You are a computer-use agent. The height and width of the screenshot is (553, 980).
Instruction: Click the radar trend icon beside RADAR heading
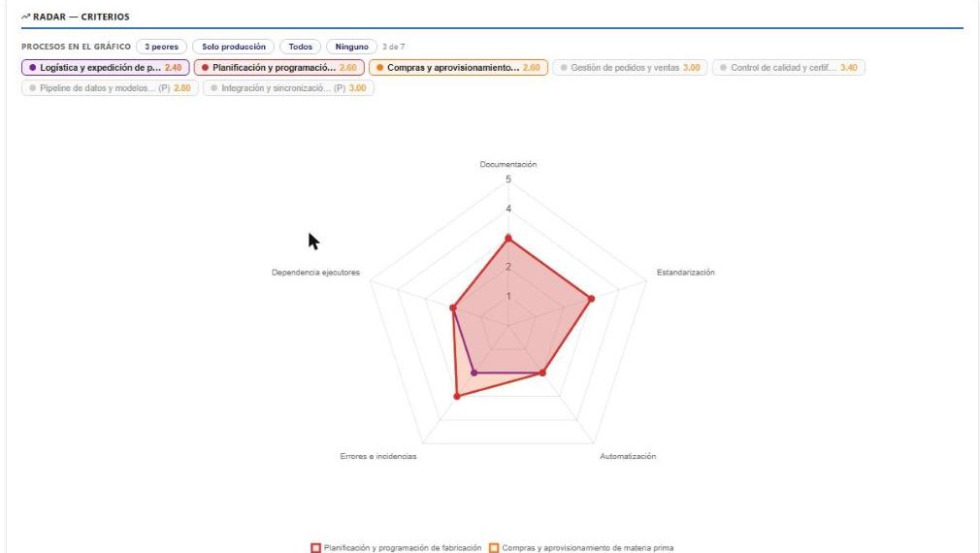[x=25, y=16]
